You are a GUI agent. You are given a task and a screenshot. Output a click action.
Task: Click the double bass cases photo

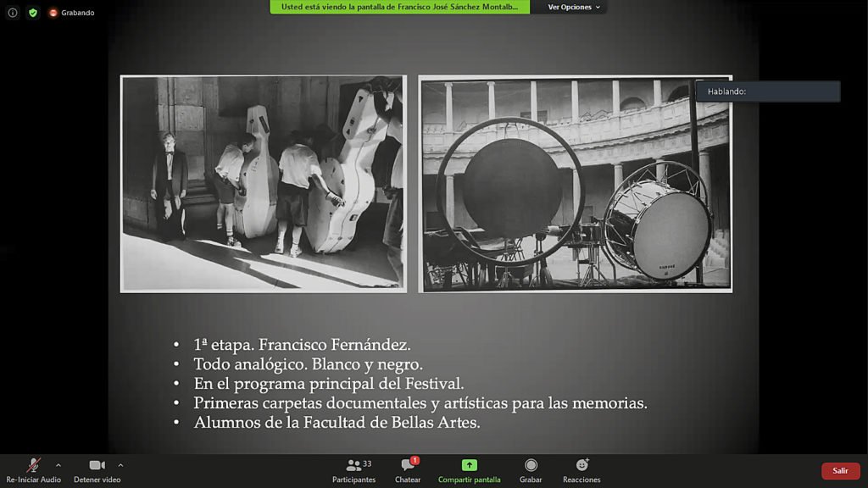coord(263,183)
